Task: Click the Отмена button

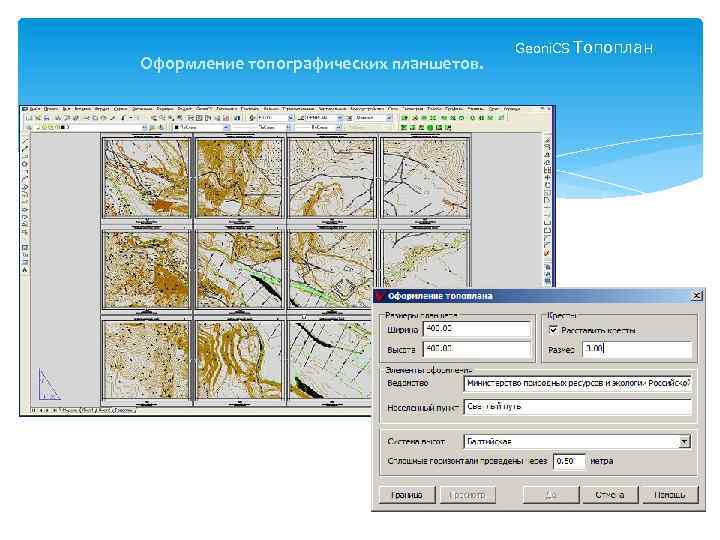Action: 610,495
